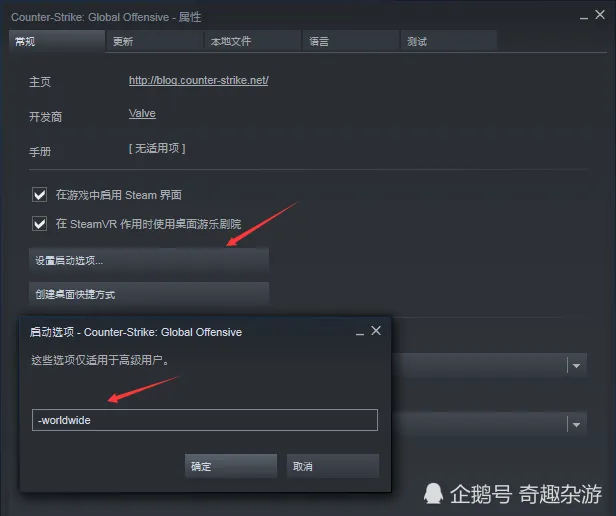Click the 创建桌面快捷方式 button

pos(149,294)
